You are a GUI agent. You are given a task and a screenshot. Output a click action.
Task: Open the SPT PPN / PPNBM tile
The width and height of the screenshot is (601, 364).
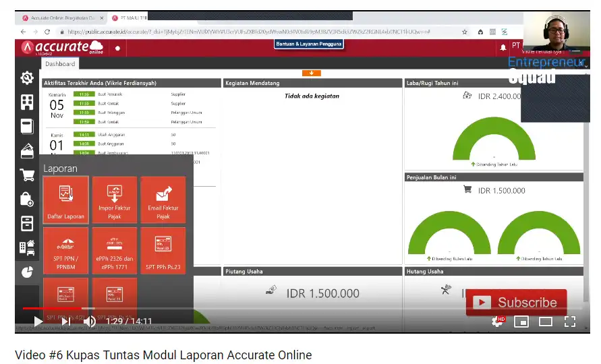click(65, 251)
